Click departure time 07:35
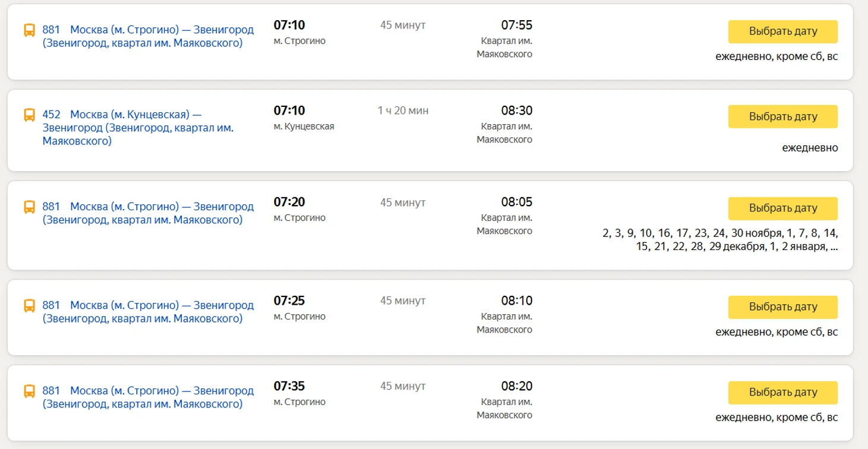 pyautogui.click(x=289, y=386)
